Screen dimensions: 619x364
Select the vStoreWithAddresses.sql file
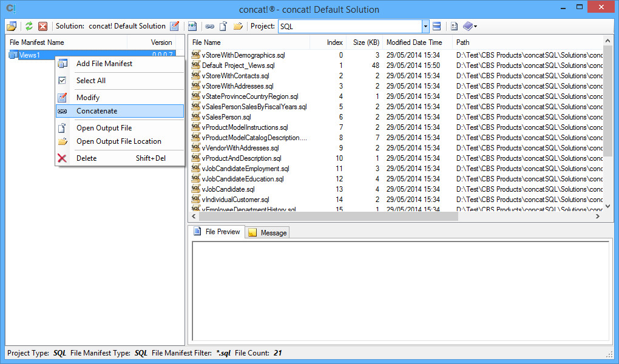pyautogui.click(x=237, y=86)
